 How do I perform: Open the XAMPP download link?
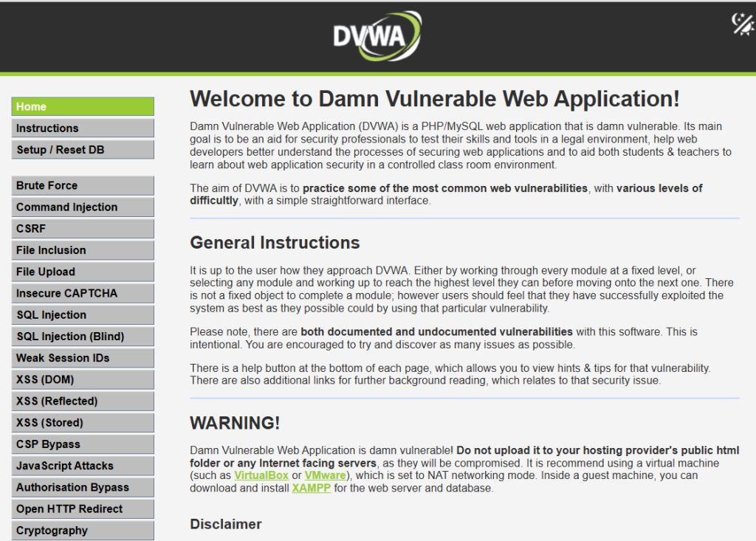[311, 488]
